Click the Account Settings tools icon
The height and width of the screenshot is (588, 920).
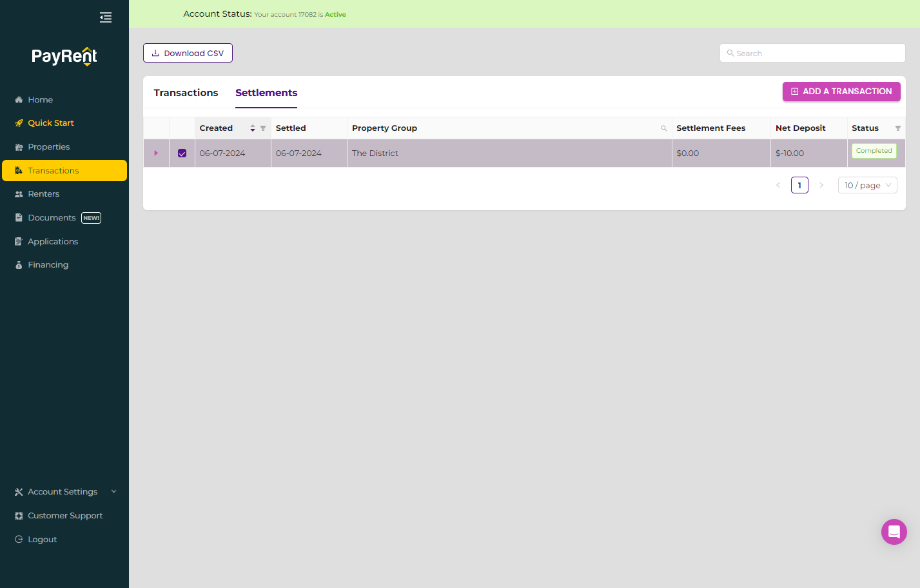19,492
